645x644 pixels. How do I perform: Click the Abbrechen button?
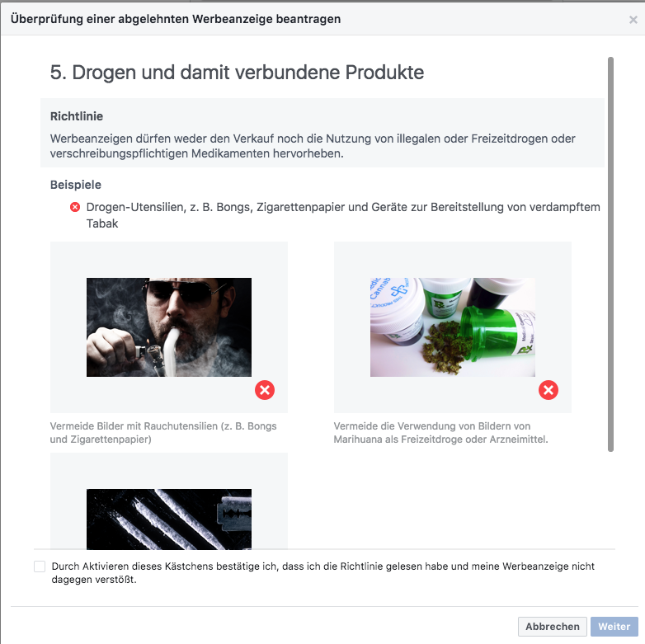(552, 627)
